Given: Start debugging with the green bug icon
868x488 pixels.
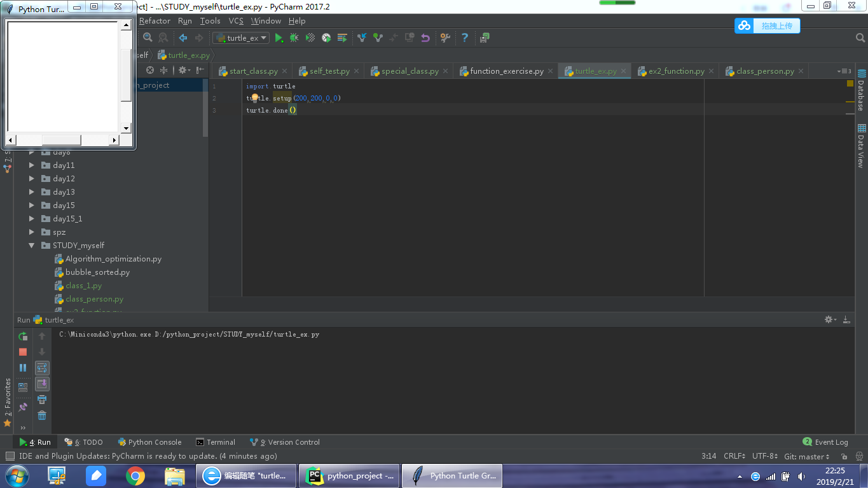Looking at the screenshot, I should [x=294, y=38].
